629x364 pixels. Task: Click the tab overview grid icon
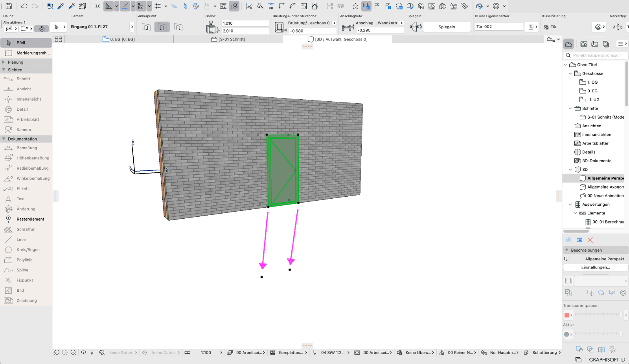(x=59, y=39)
